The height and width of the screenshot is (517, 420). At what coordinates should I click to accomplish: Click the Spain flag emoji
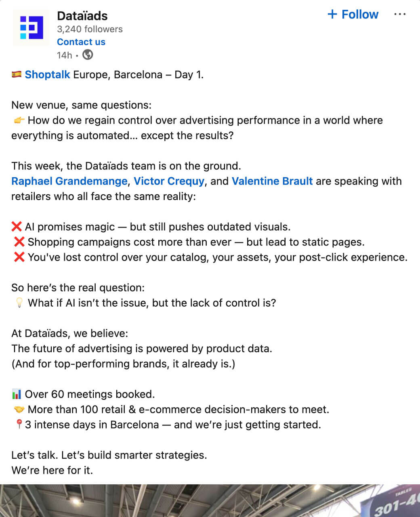[17, 74]
